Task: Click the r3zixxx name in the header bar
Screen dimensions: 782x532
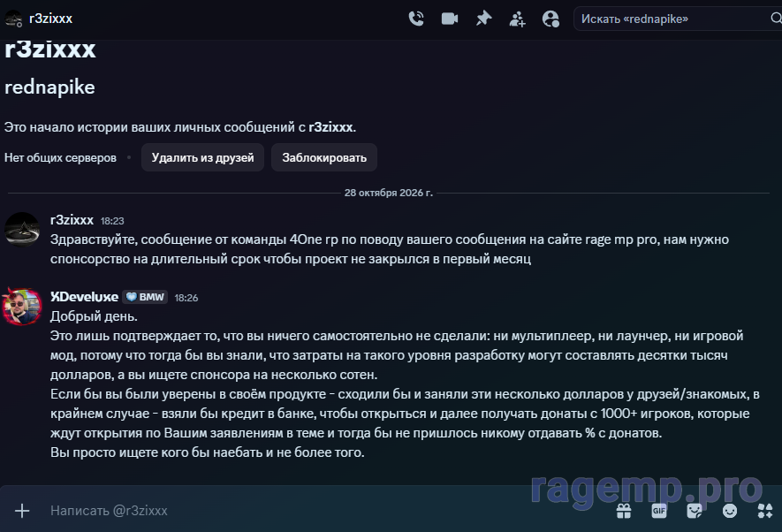Action: click(x=51, y=19)
